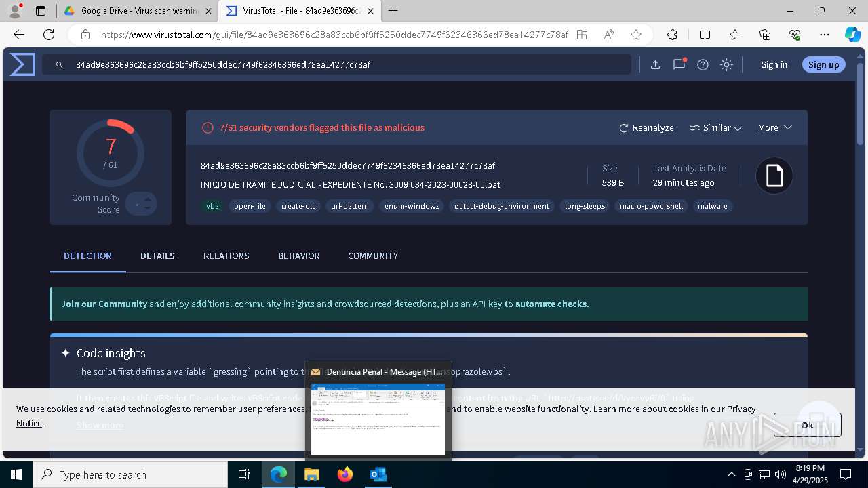Click the read aloud icon in address bar
868x488 pixels.
[609, 35]
